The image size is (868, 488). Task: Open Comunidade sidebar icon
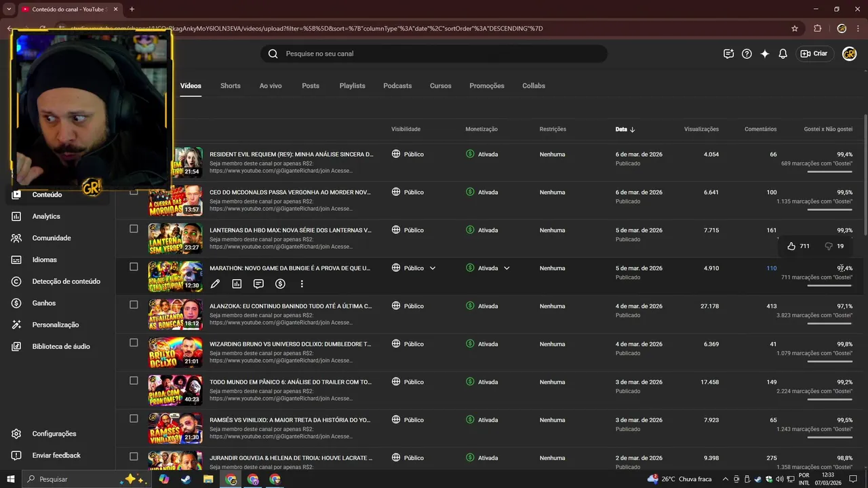17,238
